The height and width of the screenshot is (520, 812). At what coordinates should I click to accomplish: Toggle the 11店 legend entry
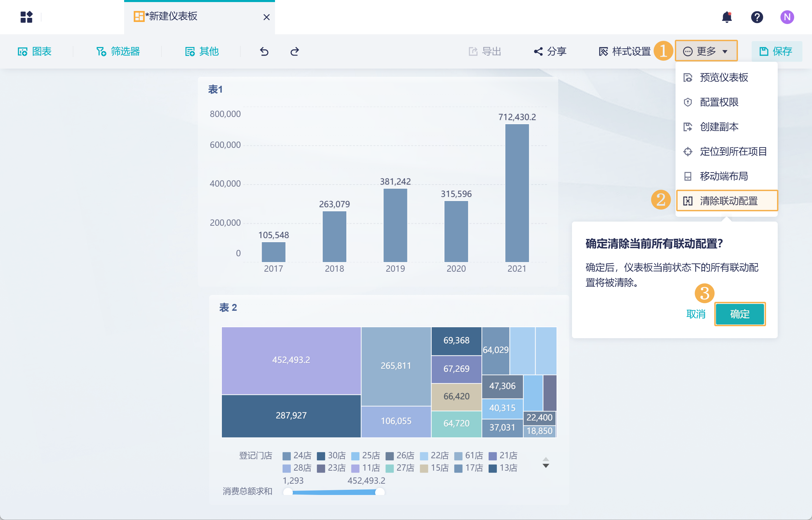click(366, 468)
